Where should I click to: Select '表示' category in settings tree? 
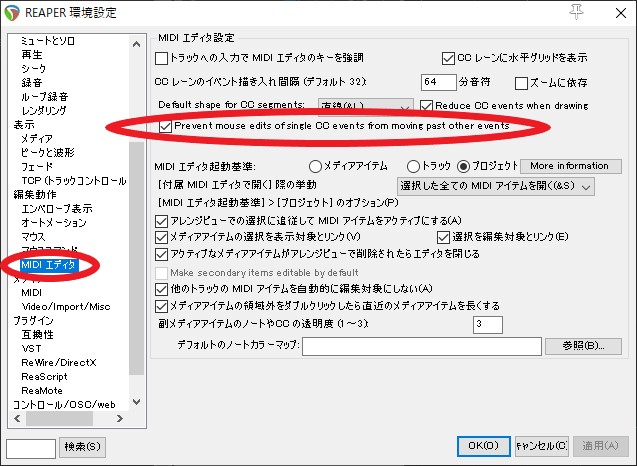pyautogui.click(x=24, y=125)
